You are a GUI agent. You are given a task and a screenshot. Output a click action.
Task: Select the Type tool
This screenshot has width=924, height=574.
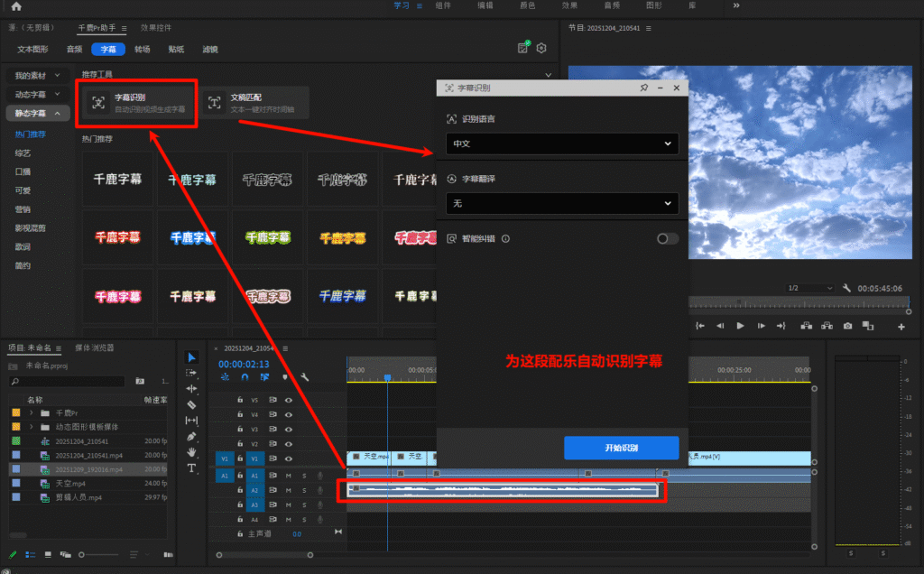point(192,468)
